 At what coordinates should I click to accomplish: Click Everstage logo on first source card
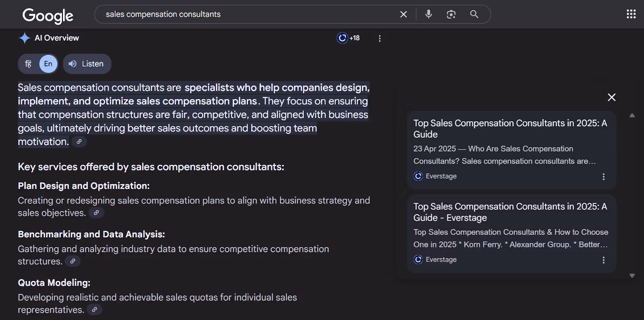point(418,176)
